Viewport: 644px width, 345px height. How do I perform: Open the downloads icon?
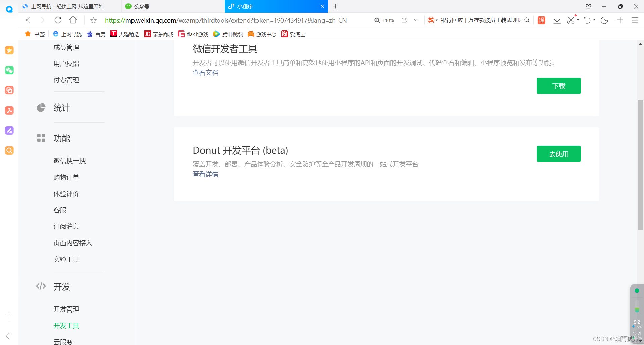point(557,20)
